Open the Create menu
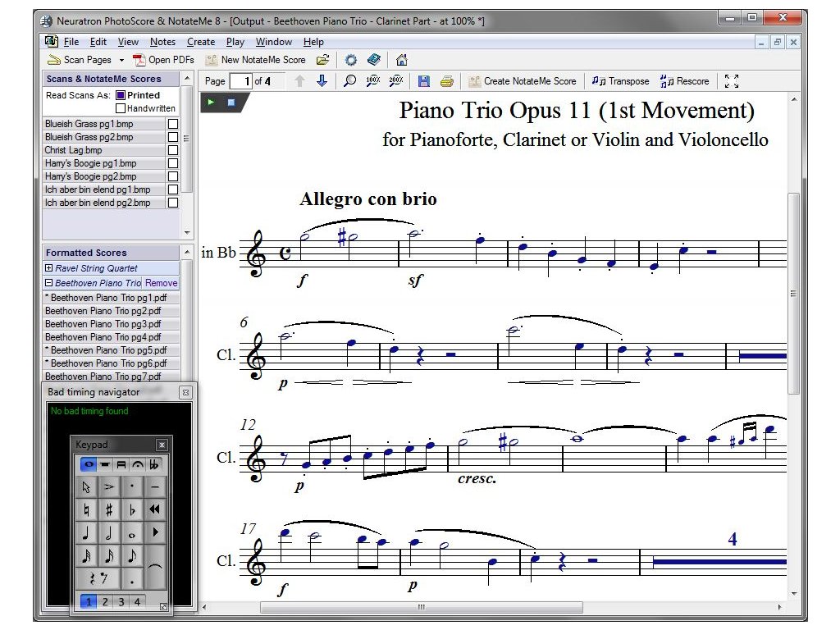Screen dimensions: 840x630 click(x=201, y=42)
